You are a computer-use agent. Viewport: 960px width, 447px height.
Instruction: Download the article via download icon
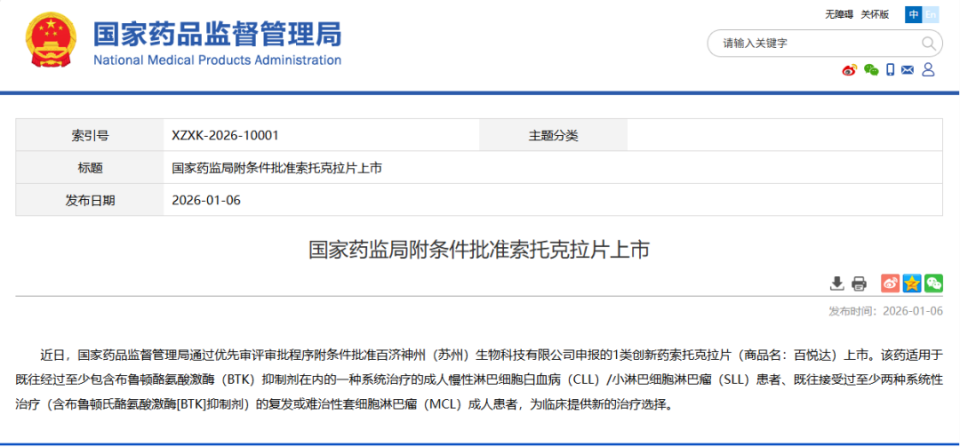click(837, 283)
